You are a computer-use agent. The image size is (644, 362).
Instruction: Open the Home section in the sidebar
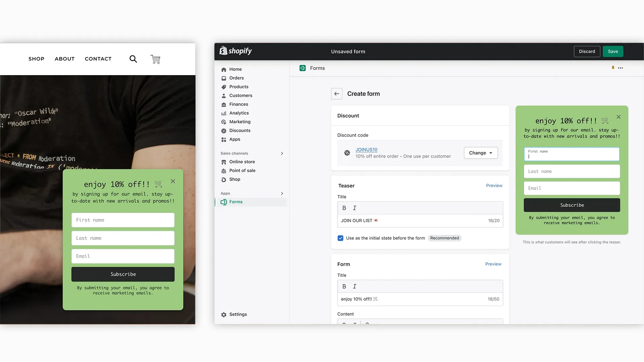coord(235,69)
